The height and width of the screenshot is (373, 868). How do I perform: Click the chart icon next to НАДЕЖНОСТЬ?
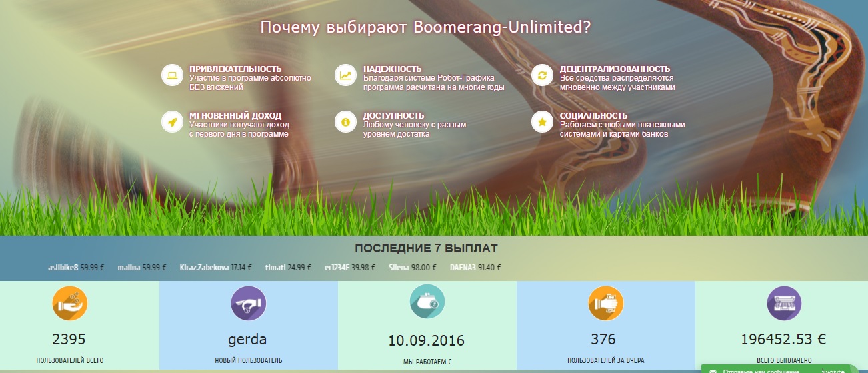345,75
